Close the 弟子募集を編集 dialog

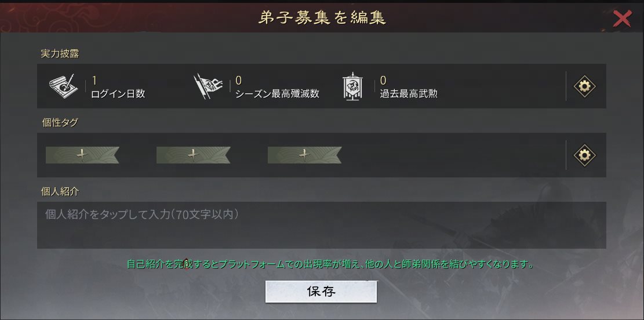[622, 19]
